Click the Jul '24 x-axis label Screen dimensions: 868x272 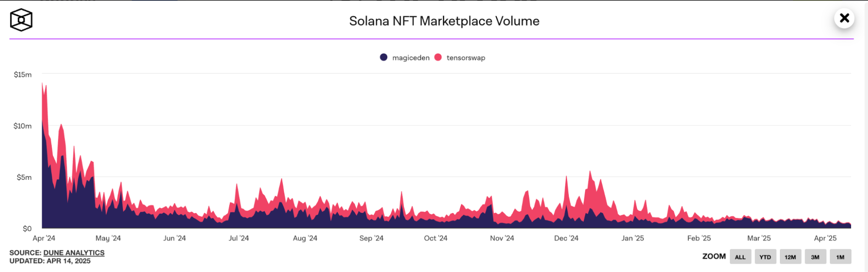tap(239, 238)
